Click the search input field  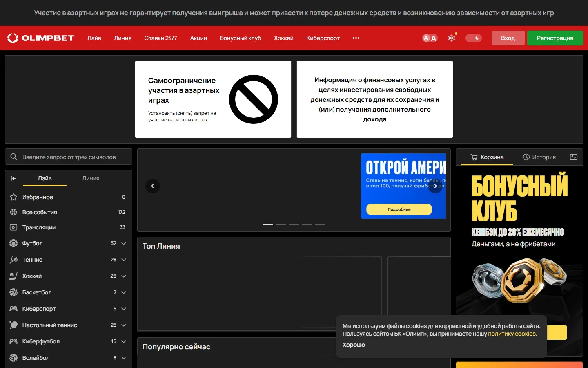pos(69,157)
